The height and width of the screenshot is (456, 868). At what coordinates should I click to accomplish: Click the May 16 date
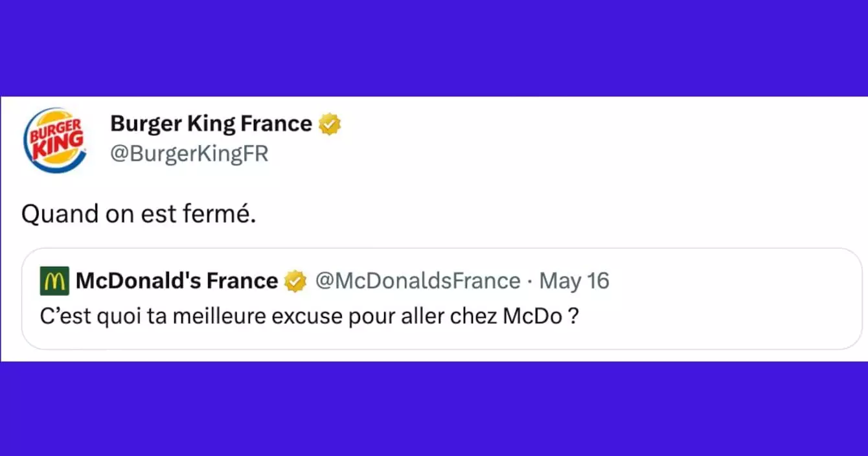click(575, 281)
